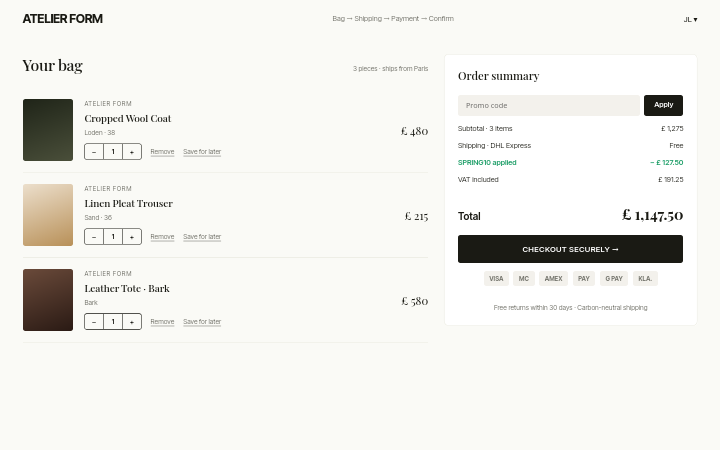Choose the G PAY payment badge
This screenshot has height=450, width=720.
[614, 279]
